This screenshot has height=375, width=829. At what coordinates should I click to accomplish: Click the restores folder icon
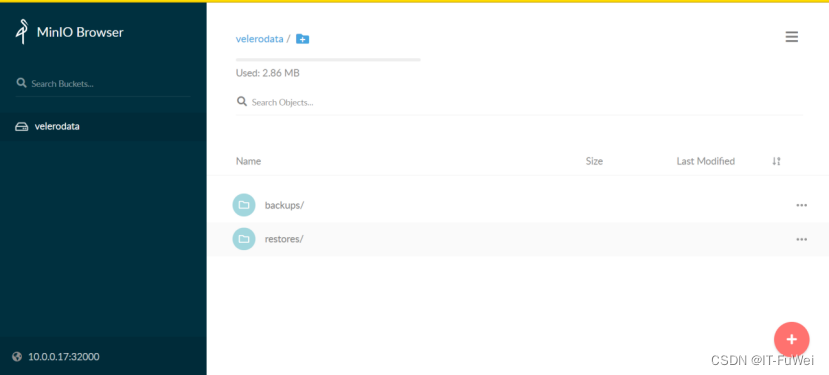click(244, 239)
